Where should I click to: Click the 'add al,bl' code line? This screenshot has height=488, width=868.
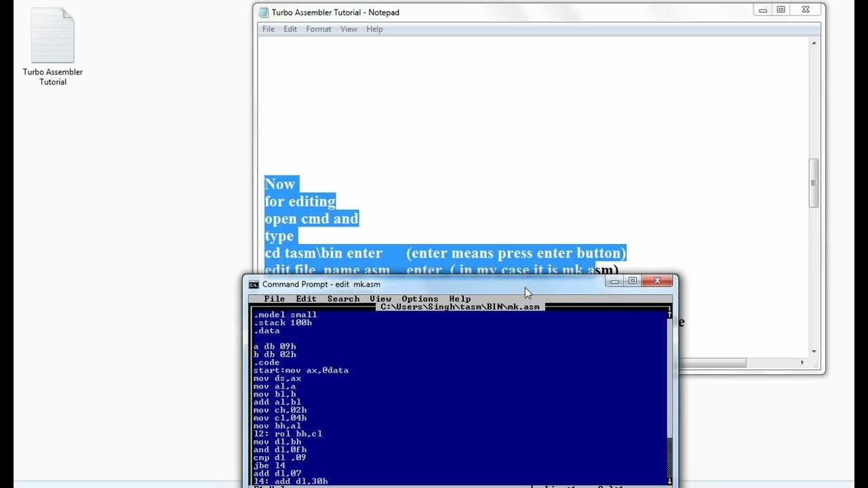point(277,402)
